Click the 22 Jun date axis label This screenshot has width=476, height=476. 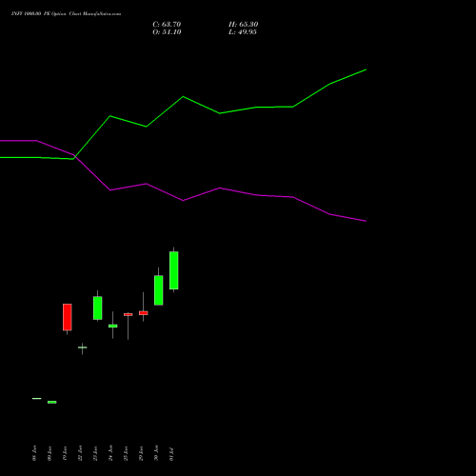pos(80,453)
